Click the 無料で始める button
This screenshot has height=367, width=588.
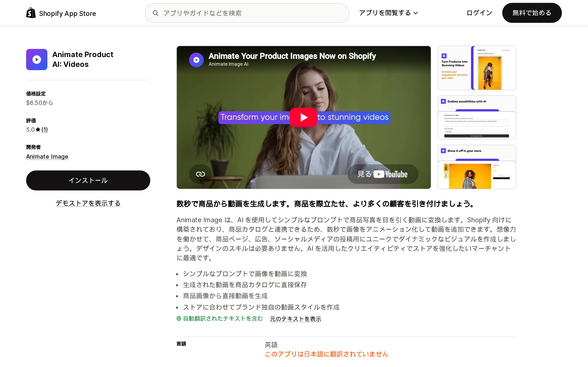[x=532, y=13]
